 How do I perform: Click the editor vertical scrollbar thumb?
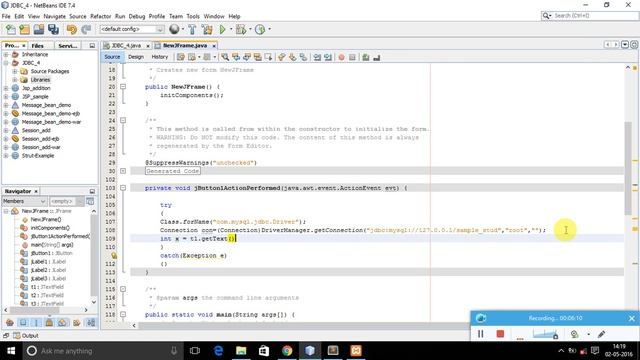pyautogui.click(x=628, y=168)
